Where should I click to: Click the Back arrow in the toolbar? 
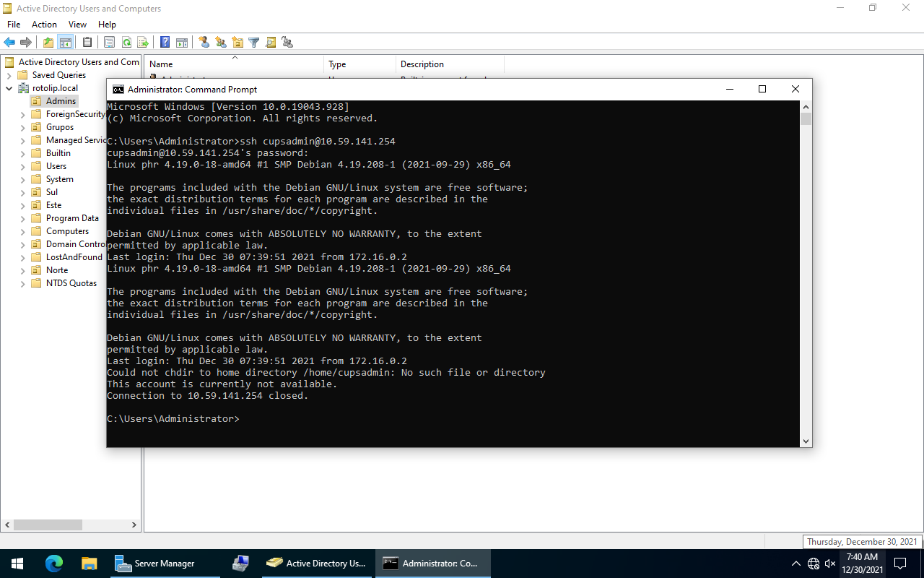click(9, 43)
